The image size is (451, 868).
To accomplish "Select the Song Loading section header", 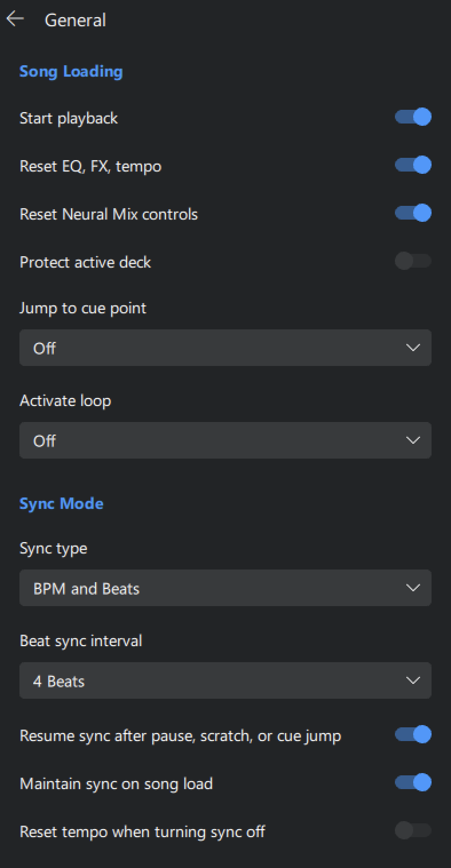I will click(71, 71).
